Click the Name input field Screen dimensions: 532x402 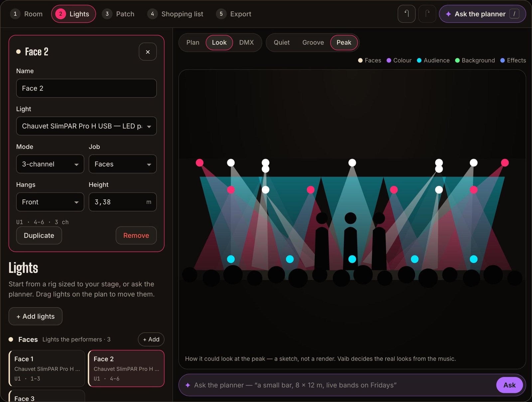(x=86, y=88)
